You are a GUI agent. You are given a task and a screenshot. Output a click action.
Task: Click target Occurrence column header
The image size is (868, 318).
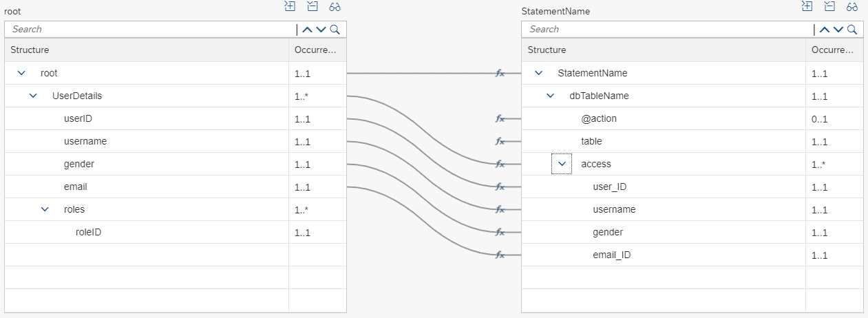pyautogui.click(x=832, y=50)
